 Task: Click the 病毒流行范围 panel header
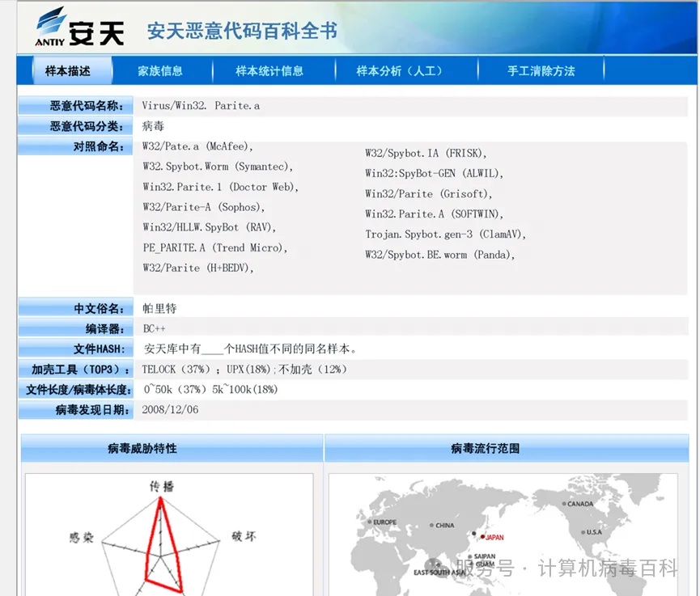click(x=507, y=448)
